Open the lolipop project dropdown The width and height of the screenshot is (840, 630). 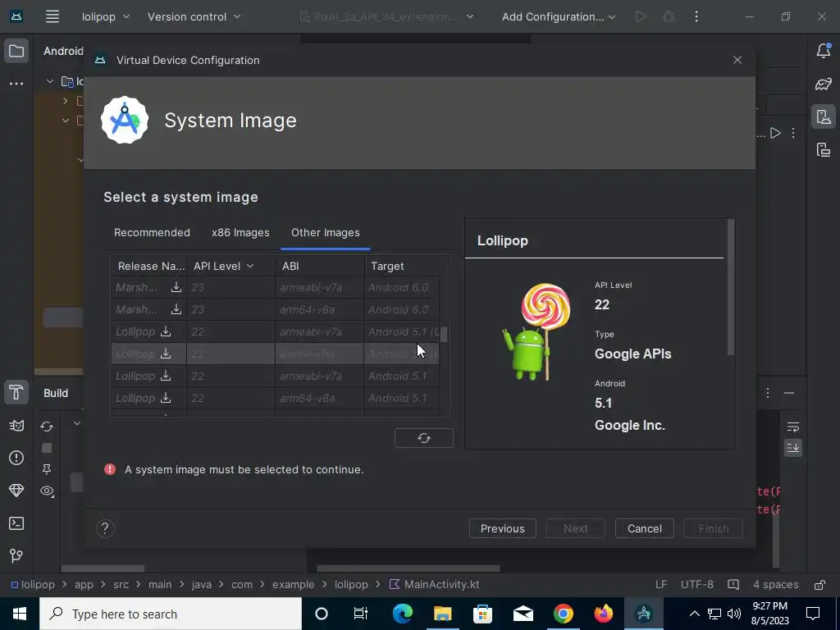coord(106,16)
